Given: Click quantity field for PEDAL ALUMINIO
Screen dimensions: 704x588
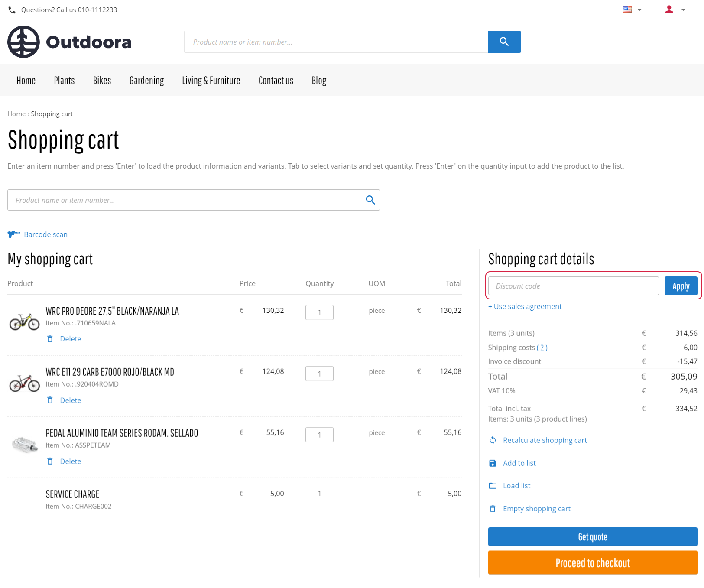Looking at the screenshot, I should (x=319, y=435).
